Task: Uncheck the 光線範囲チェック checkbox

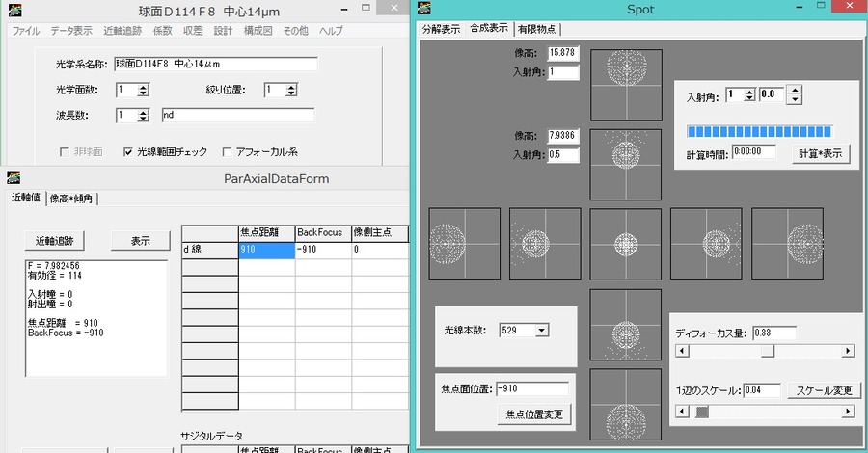Action: tap(128, 151)
